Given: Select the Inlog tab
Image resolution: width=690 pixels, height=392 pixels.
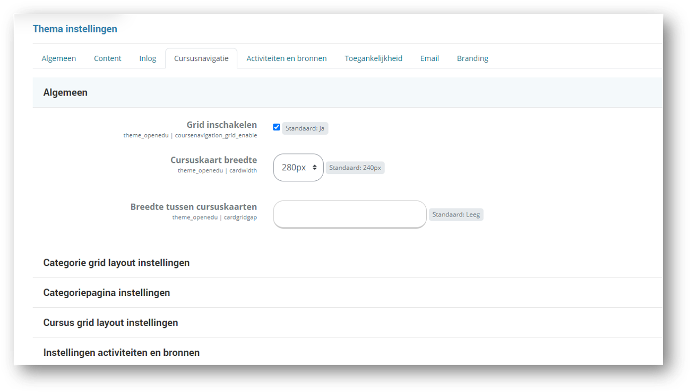Looking at the screenshot, I should (x=147, y=59).
